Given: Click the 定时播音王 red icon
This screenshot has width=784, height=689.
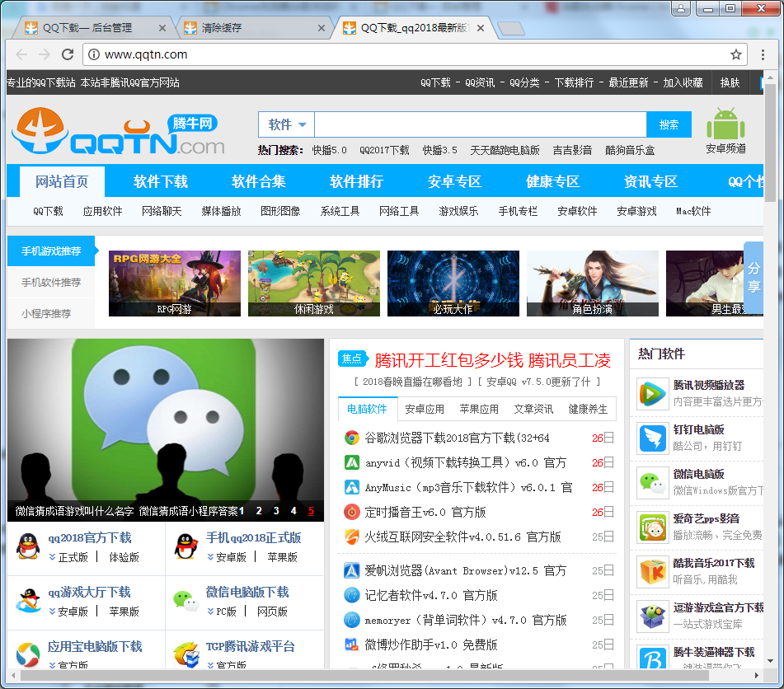Looking at the screenshot, I should (352, 512).
